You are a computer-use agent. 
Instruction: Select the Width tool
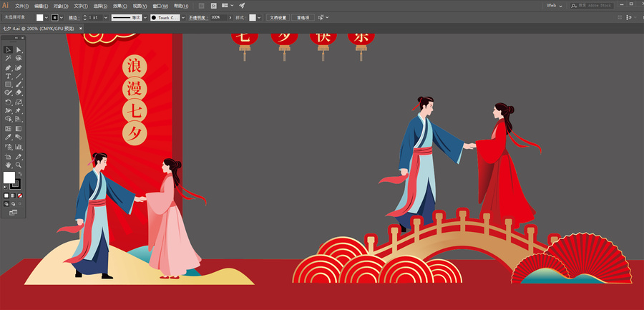[x=8, y=110]
